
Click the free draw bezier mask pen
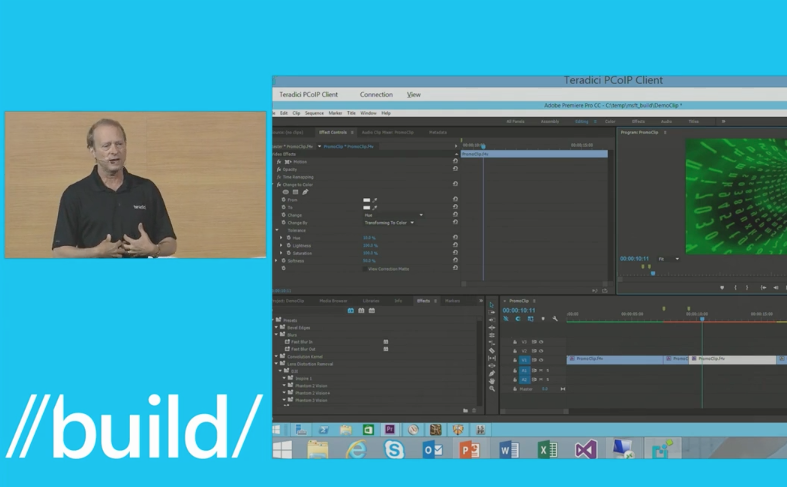(x=305, y=192)
